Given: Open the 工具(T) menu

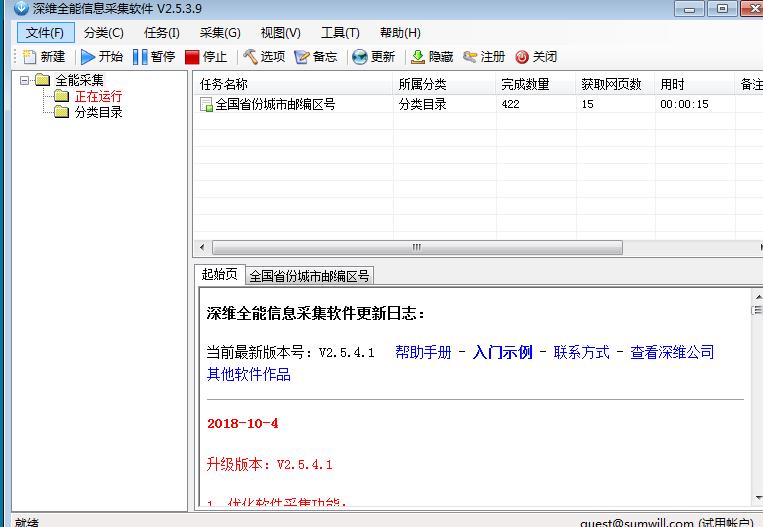Looking at the screenshot, I should [x=340, y=33].
